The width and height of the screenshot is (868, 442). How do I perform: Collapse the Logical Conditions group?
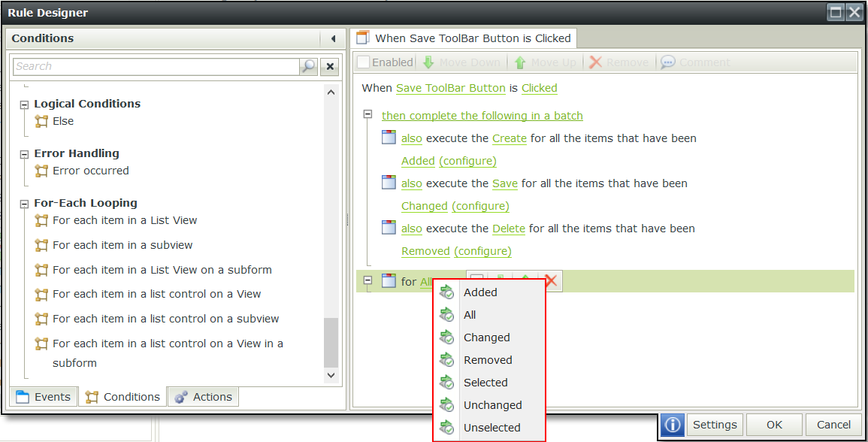click(x=24, y=104)
